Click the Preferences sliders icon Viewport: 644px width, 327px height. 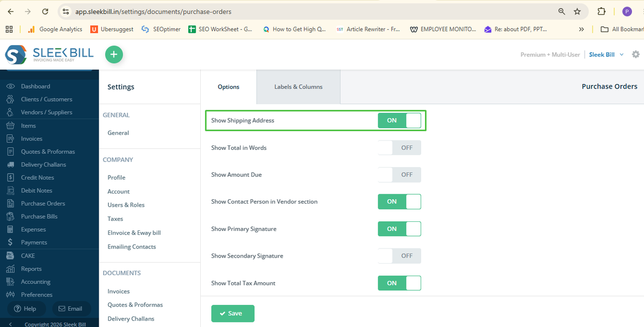tap(11, 295)
